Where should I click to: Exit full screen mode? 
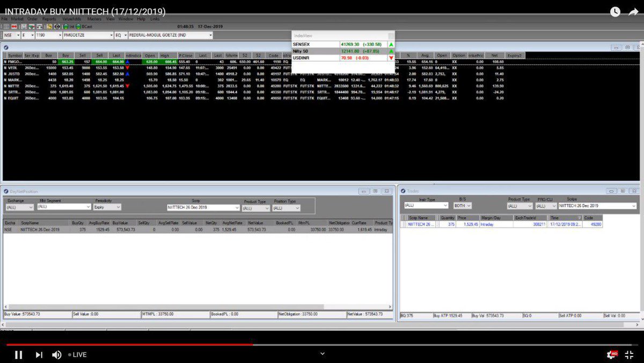[x=630, y=354]
